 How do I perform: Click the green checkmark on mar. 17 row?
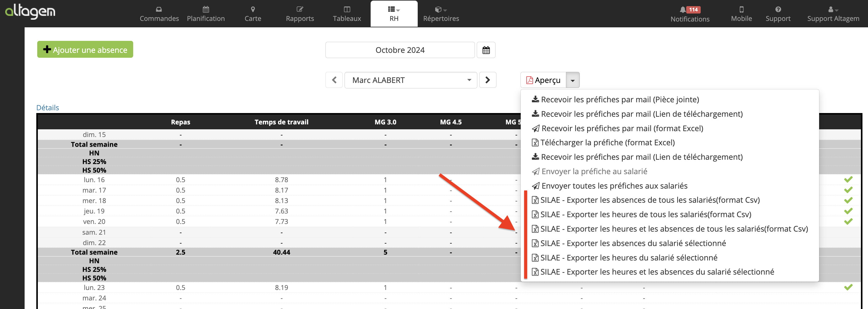point(848,190)
